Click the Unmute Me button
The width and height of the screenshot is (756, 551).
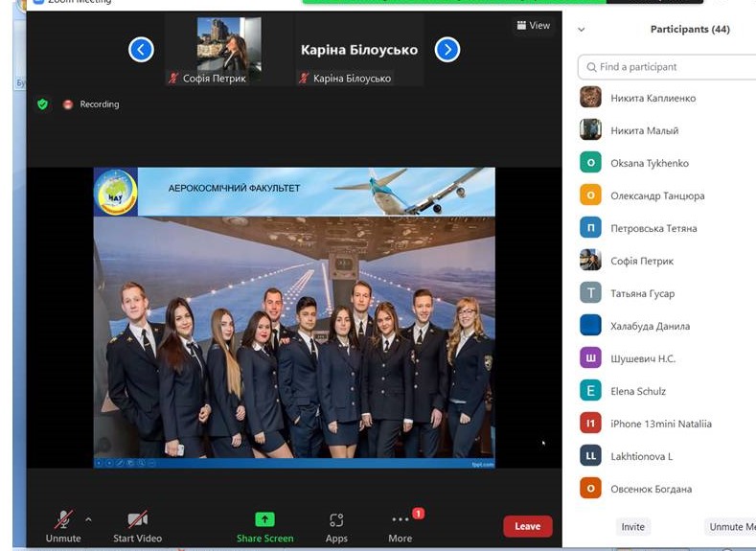coord(731,527)
